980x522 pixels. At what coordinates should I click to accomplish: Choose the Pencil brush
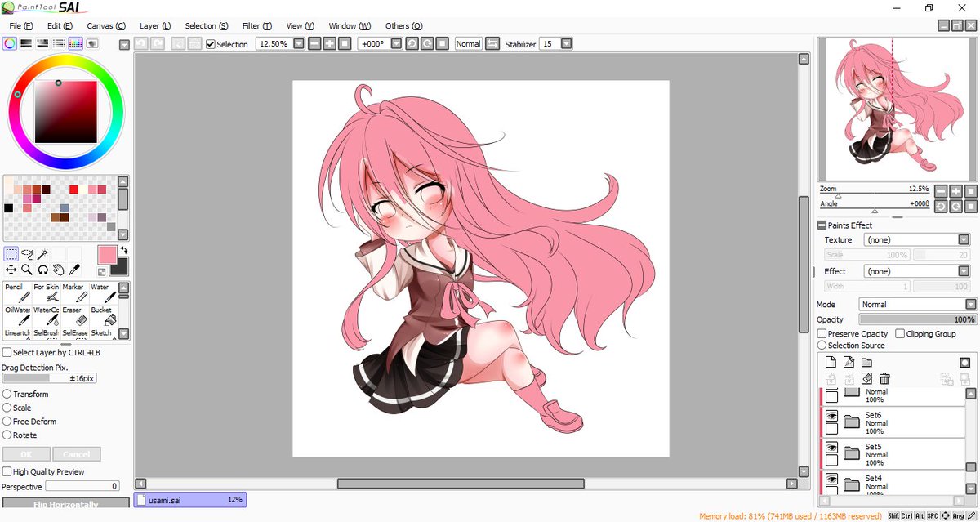coord(16,293)
